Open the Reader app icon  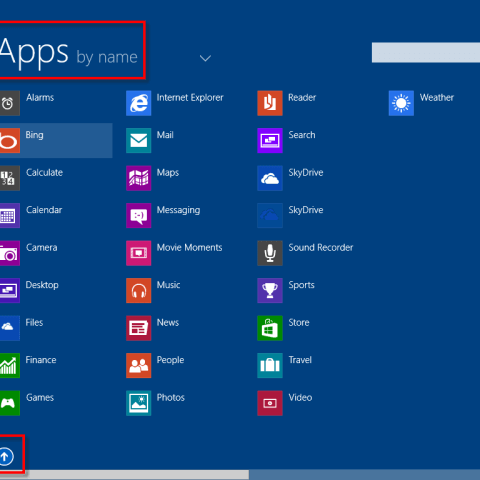[270, 103]
